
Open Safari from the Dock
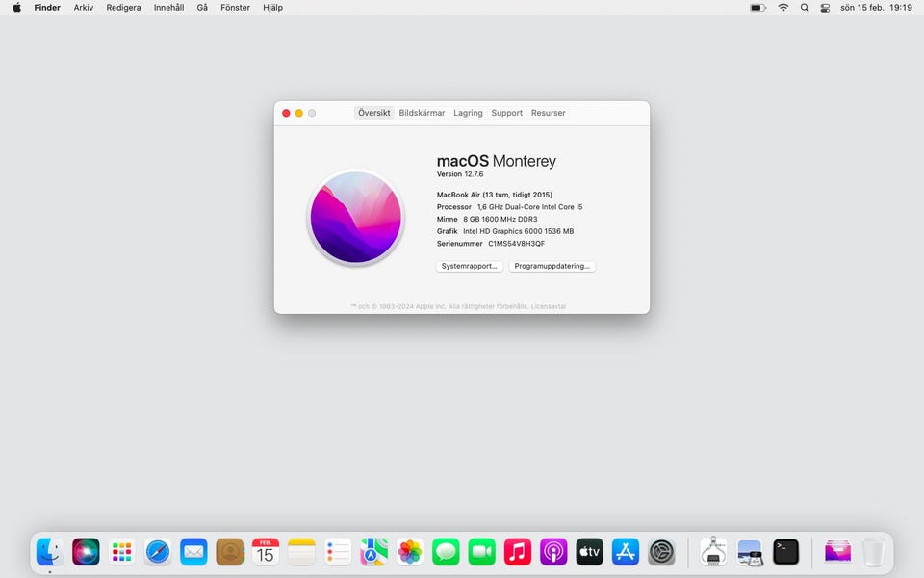pyautogui.click(x=158, y=551)
